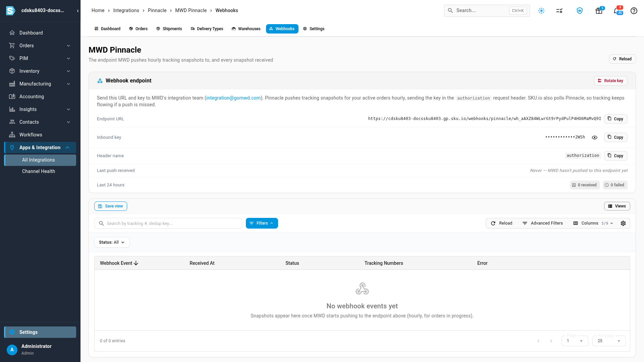Expand the Orders sidebar menu
This screenshot has height=362, width=644.
[x=40, y=46]
